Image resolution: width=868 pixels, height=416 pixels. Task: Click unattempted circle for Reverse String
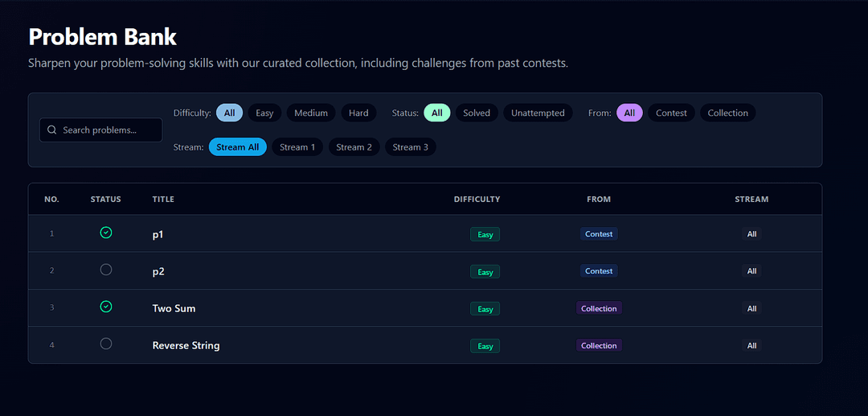[x=106, y=344]
